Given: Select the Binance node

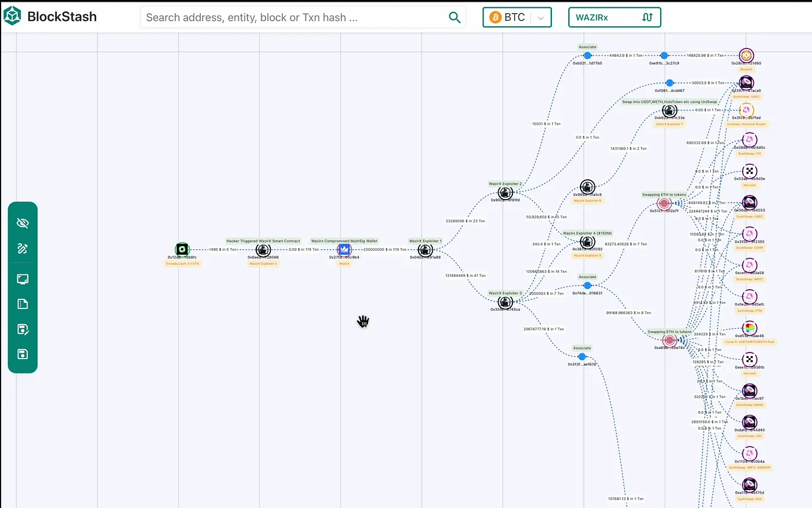Looking at the screenshot, I should (x=746, y=56).
